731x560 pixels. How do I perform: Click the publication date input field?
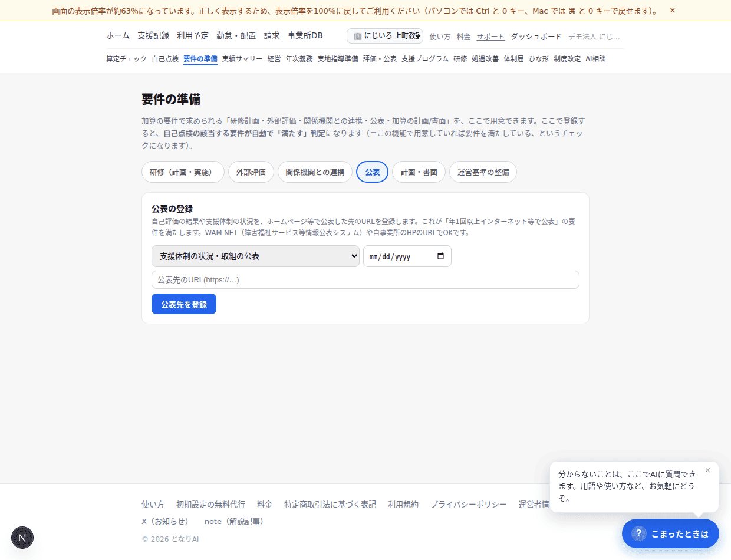(407, 256)
